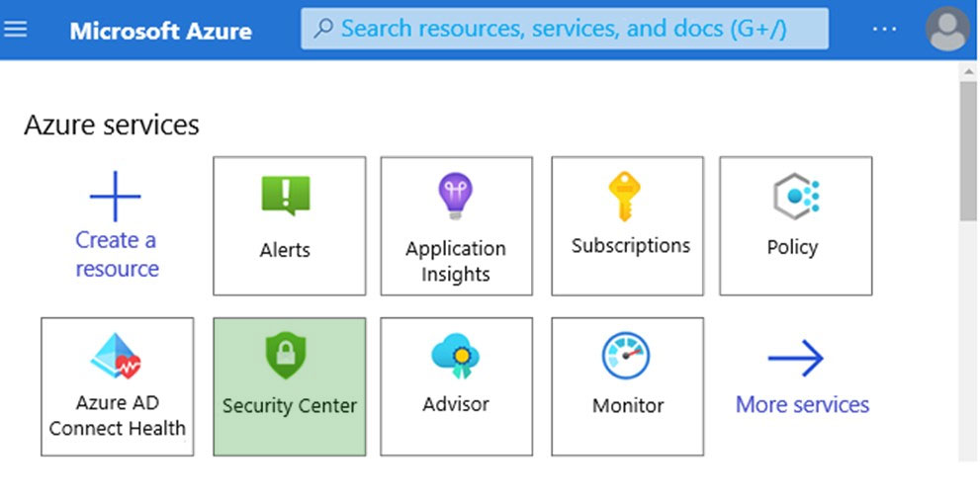Click the cloud ribbon Advisor icon
This screenshot has height=500, width=980.
pos(456,356)
